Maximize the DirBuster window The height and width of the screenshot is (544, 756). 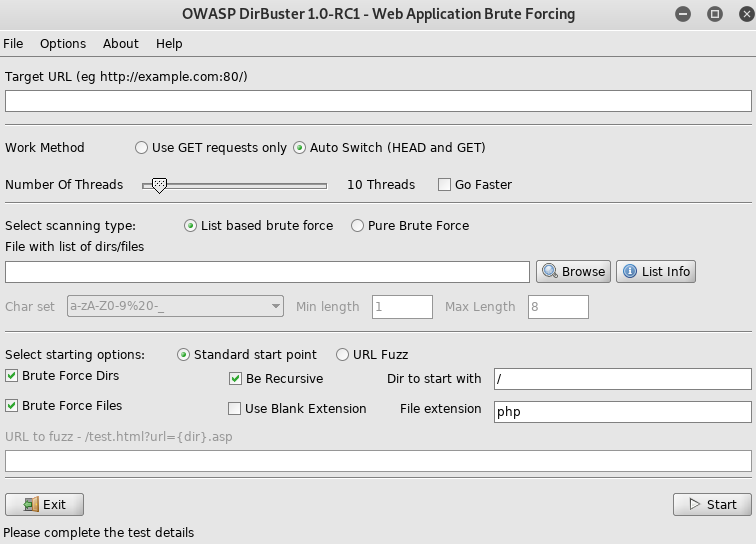(x=715, y=14)
